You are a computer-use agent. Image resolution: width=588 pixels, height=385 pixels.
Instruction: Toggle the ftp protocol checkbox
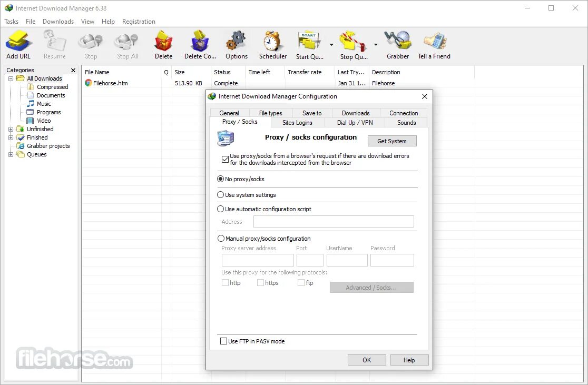coord(301,283)
